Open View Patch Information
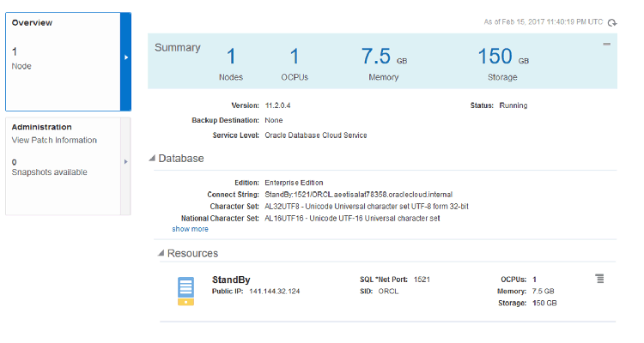Image resolution: width=644 pixels, height=343 pixels. tap(54, 140)
